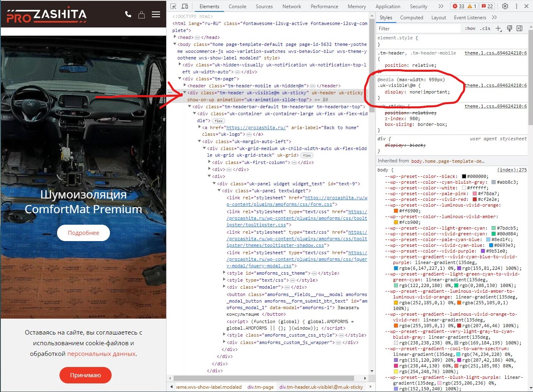Screen dimensions: 533x392
Task: Click the #f78da7 pale-pink color swatch
Action: [475, 194]
